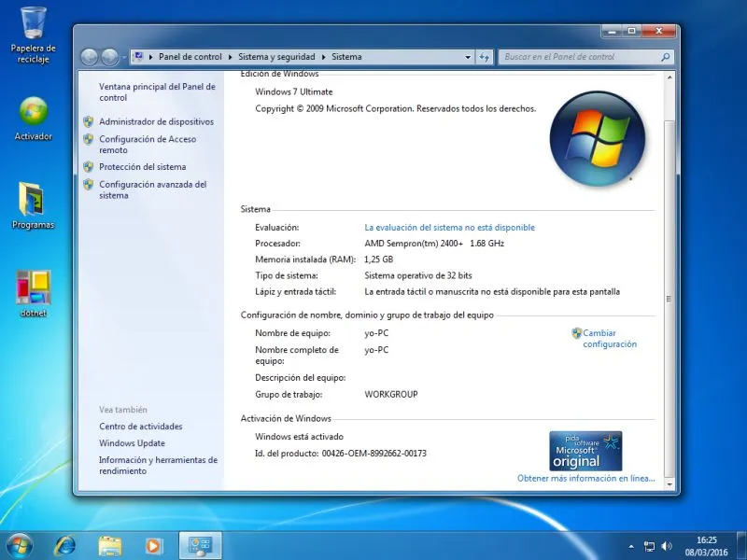Select the Programas folder icon on desktop
Viewport: 747px width, 560px height.
click(33, 204)
